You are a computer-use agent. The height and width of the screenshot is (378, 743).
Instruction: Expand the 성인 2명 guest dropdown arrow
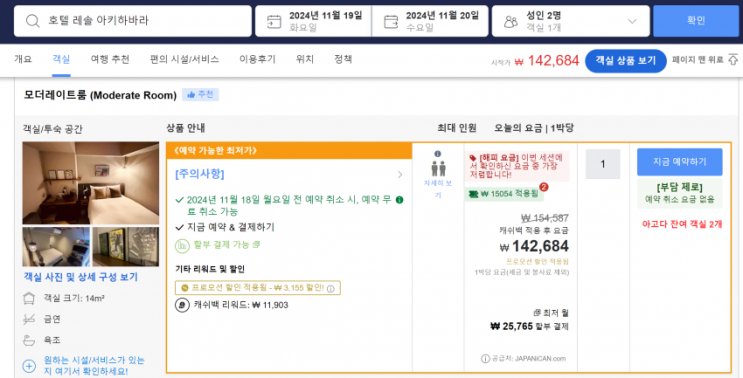point(632,21)
